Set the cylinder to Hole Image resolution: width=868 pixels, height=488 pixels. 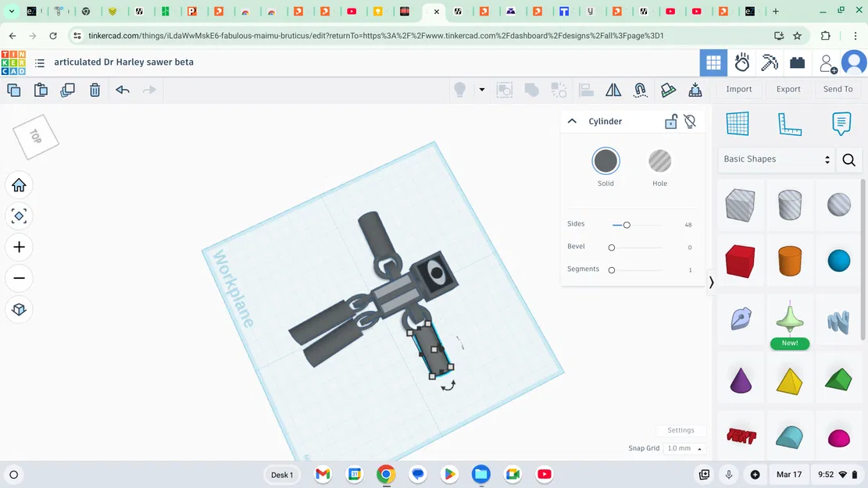pyautogui.click(x=659, y=162)
